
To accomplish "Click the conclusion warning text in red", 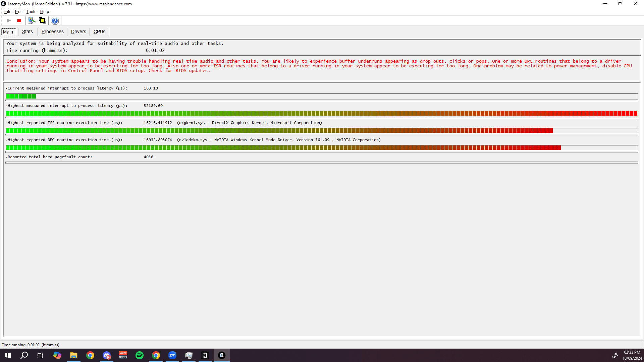I will pyautogui.click(x=319, y=66).
